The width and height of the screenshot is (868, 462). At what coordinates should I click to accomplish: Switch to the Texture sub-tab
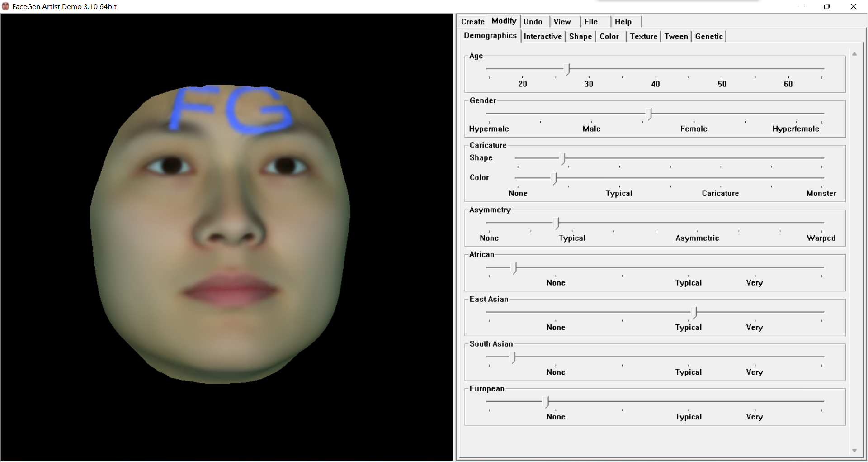[x=643, y=37]
